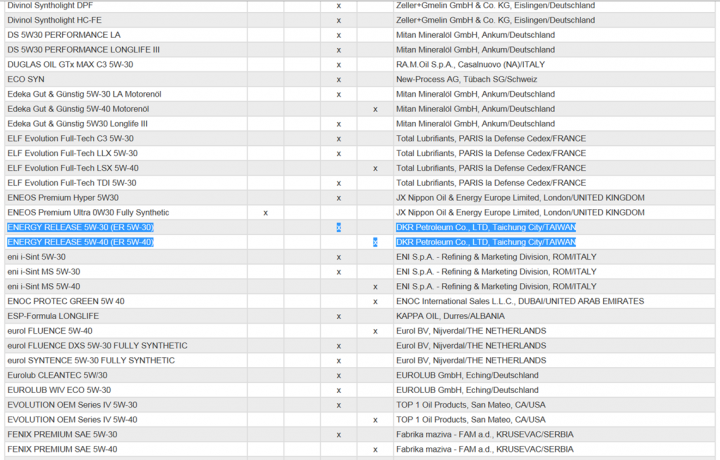Select Edeka Gut & Günstig 5W-30 LA Motorenöl
The height and width of the screenshot is (460, 720).
coord(84,94)
